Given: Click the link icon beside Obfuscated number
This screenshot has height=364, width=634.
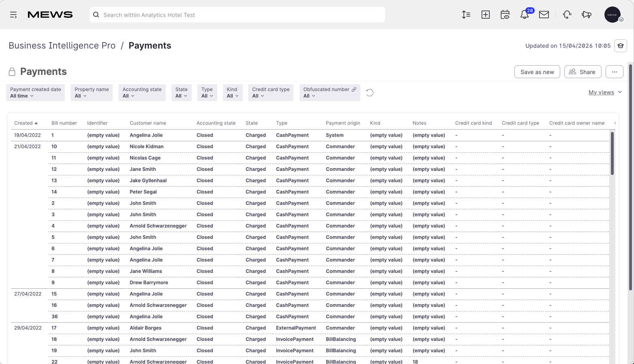Looking at the screenshot, I should [354, 89].
